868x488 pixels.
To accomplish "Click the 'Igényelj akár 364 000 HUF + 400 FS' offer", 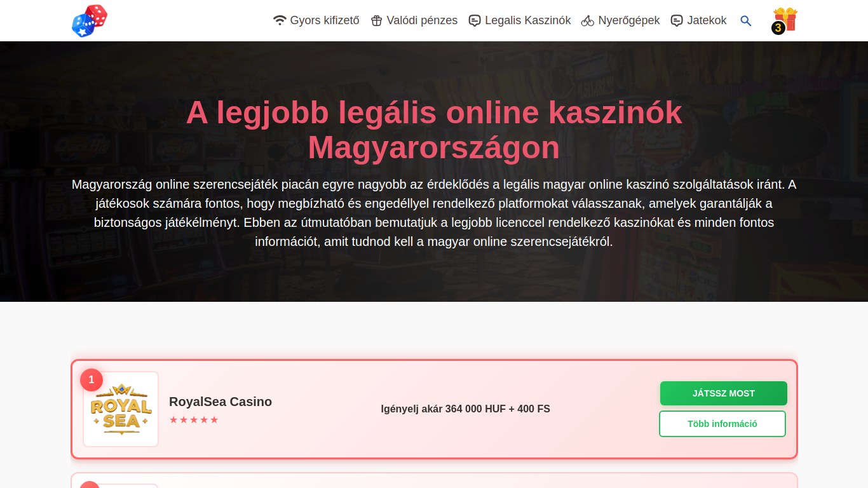I will (x=466, y=409).
